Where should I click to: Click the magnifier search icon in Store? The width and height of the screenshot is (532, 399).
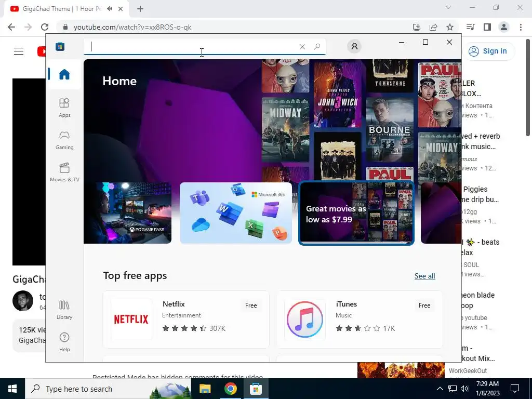(317, 47)
